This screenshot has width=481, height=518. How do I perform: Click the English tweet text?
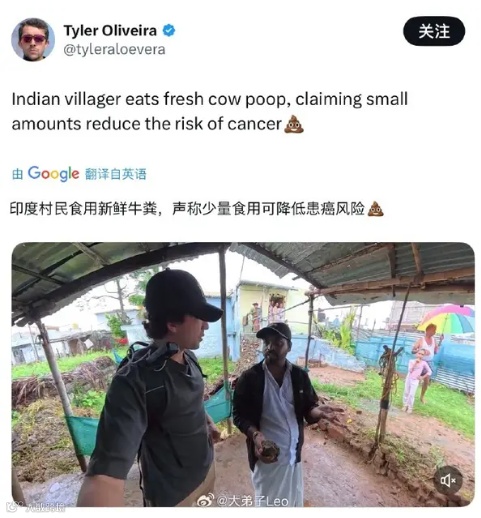pos(210,111)
